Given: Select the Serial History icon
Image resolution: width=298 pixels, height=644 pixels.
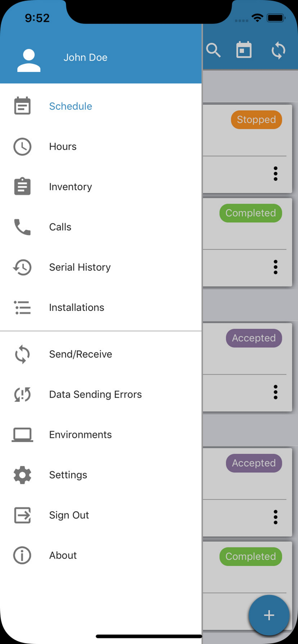Looking at the screenshot, I should [x=22, y=267].
